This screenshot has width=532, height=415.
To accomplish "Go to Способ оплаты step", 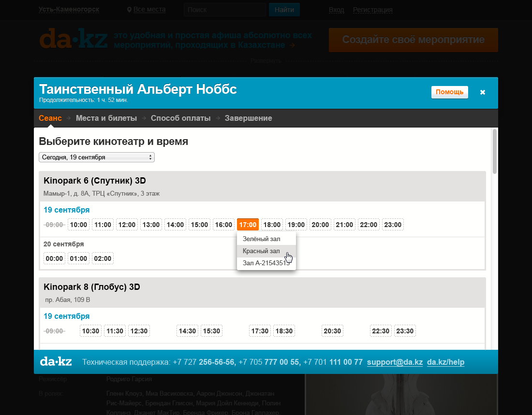I will (x=180, y=118).
